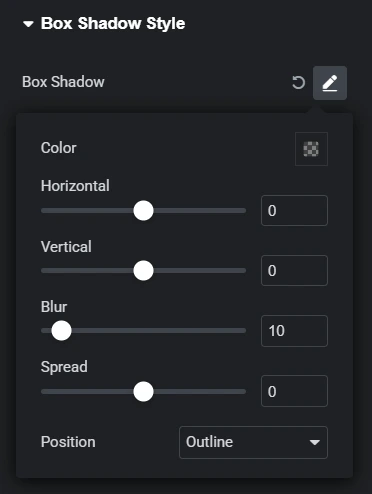Click the left end of Horizontal track
This screenshot has width=372, height=494.
tap(43, 211)
